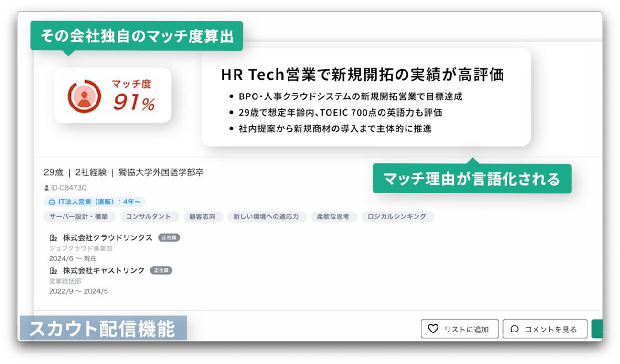Pick the 柔軟な思考 tag

pyautogui.click(x=333, y=217)
